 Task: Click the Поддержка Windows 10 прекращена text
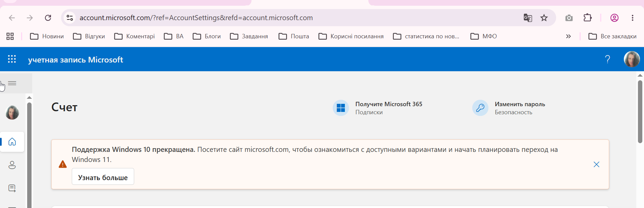pyautogui.click(x=133, y=150)
